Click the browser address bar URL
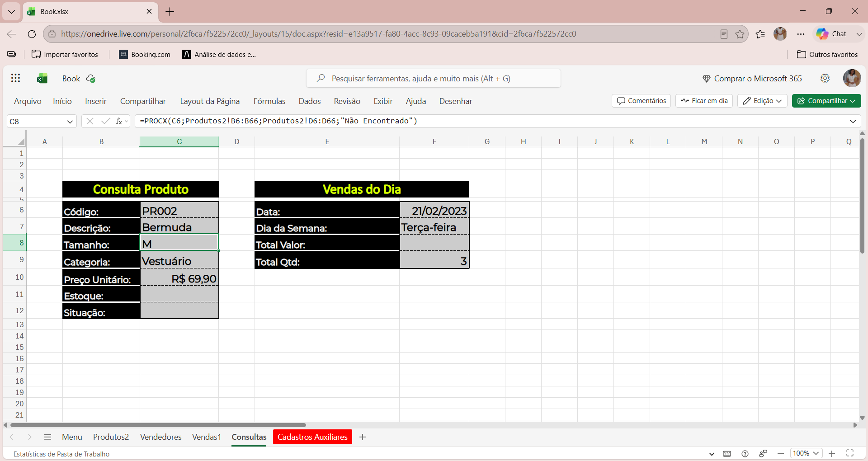Screen dimensions: 868x461 click(x=319, y=34)
